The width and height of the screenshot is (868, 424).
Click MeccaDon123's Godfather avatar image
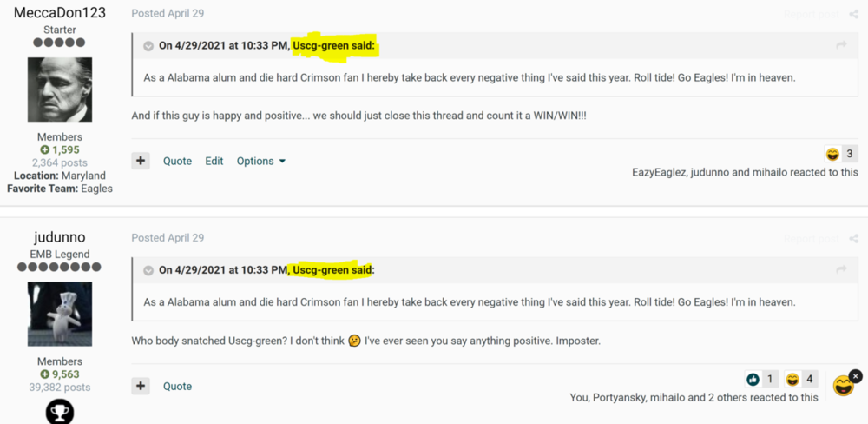point(60,89)
